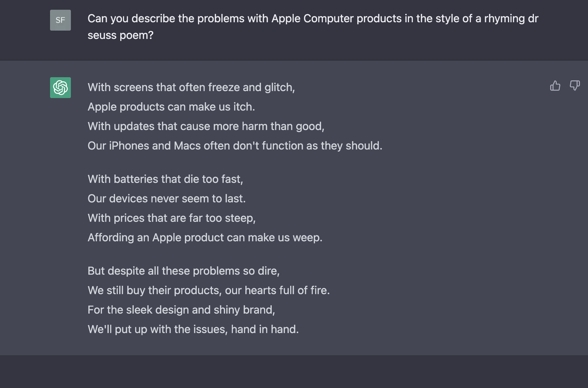Click the line "With batteries that die too fast,"
The height and width of the screenshot is (388, 588).
(x=165, y=179)
